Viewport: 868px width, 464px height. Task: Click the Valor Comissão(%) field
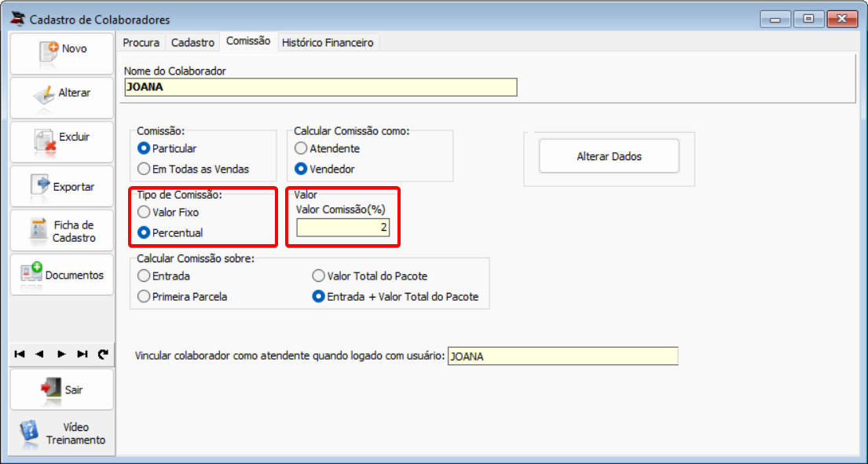click(342, 228)
